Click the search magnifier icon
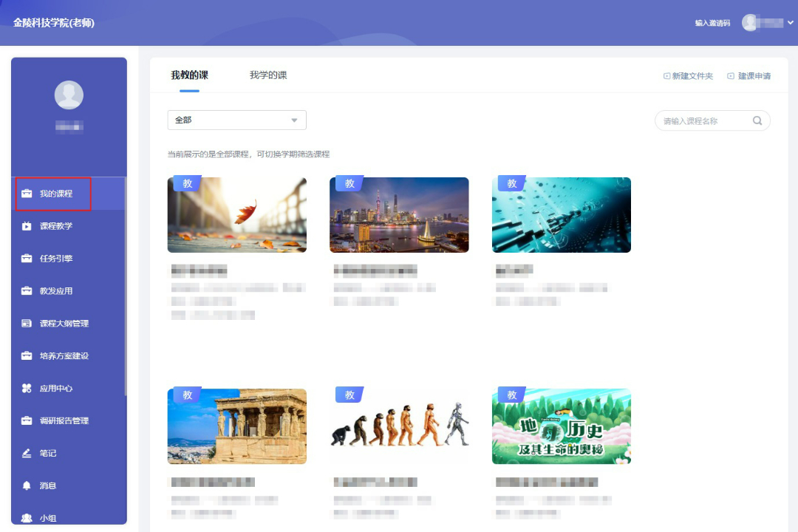The width and height of the screenshot is (798, 532). tap(757, 120)
